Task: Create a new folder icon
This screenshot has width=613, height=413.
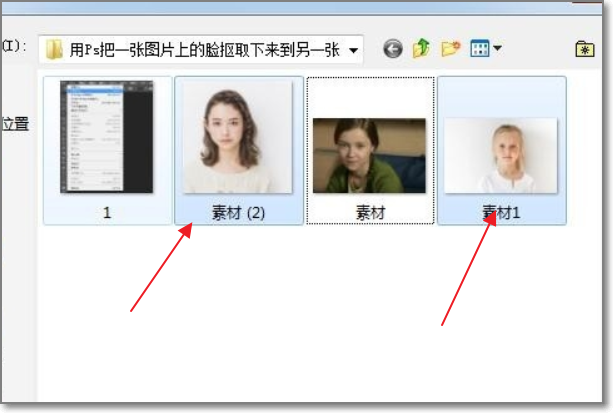Action: pyautogui.click(x=451, y=48)
